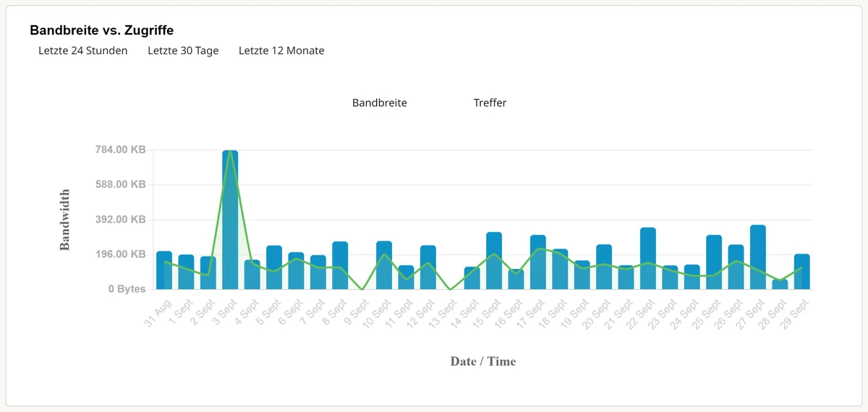Click the 18 Sept bar
Viewport: 868px width, 412px height.
click(560, 269)
